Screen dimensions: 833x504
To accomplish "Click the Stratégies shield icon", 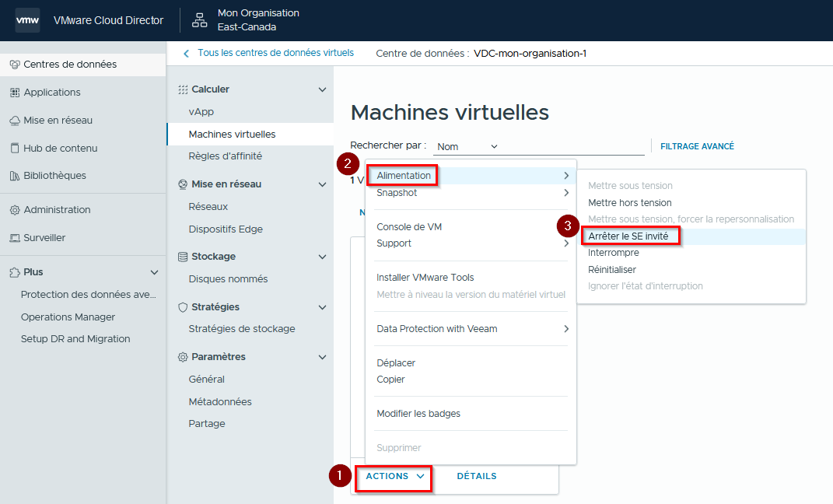I will click(183, 307).
